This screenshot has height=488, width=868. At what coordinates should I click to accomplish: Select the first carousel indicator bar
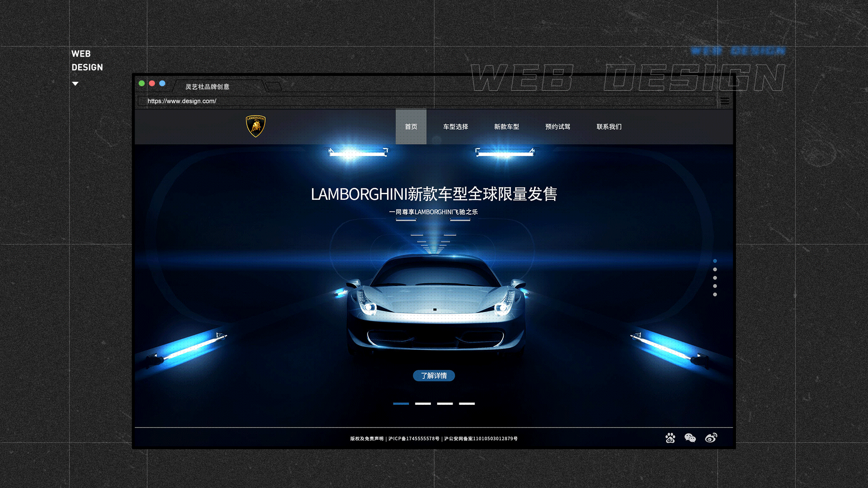pos(401,404)
